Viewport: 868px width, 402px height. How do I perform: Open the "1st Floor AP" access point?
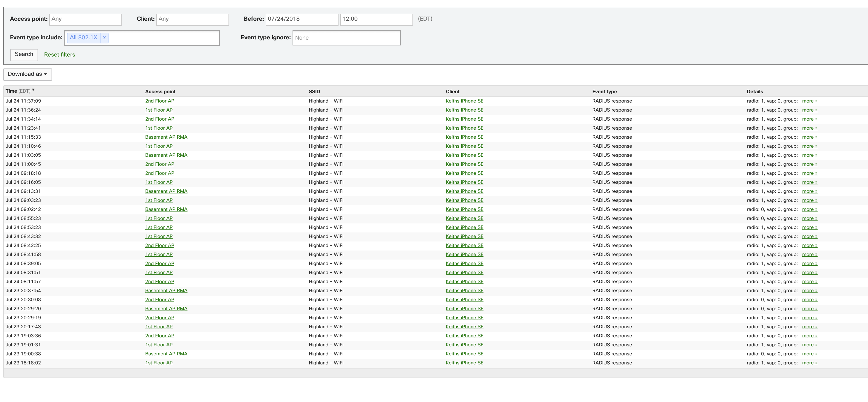pyautogui.click(x=159, y=110)
